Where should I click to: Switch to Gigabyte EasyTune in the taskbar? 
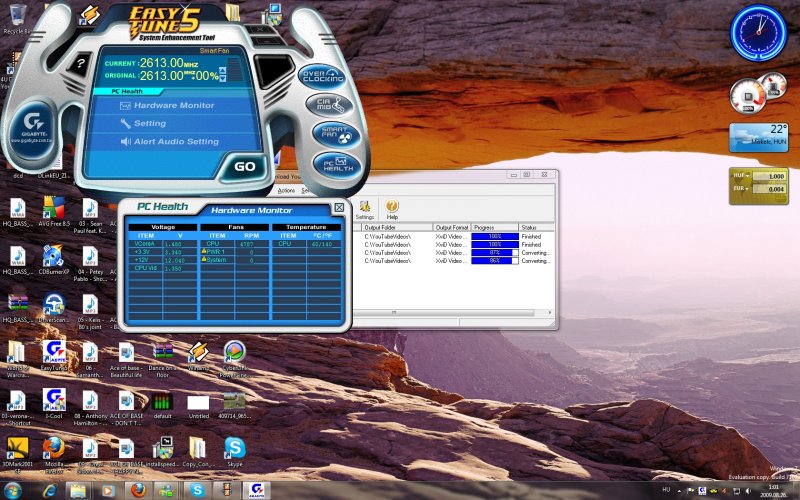(x=256, y=491)
